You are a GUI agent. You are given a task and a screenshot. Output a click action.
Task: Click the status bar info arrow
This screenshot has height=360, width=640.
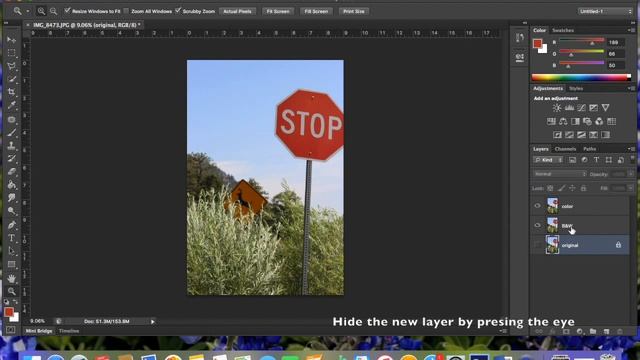(x=153, y=322)
